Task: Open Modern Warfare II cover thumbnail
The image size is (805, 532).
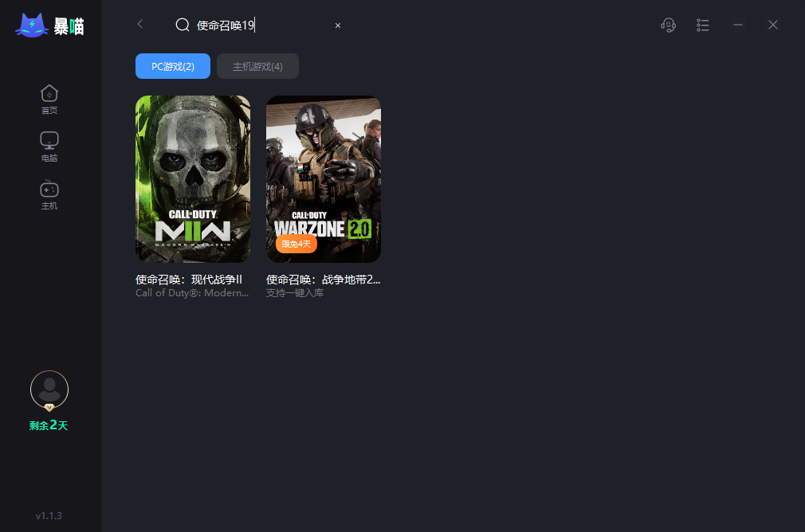Action: (193, 179)
